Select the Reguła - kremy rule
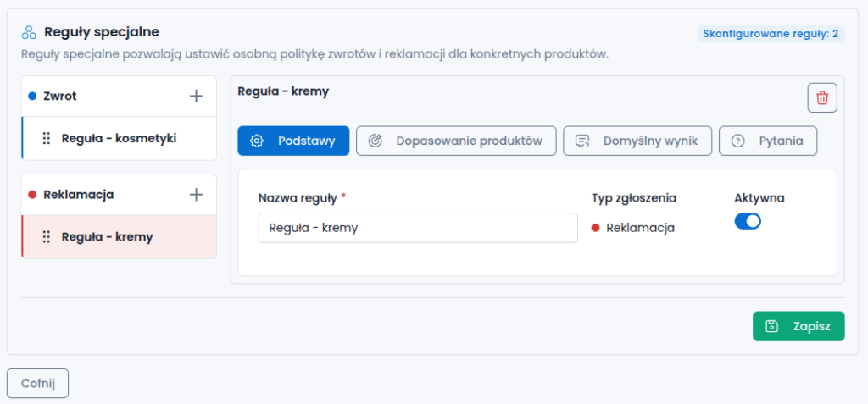Viewport: 868px width, 404px height. click(x=119, y=237)
